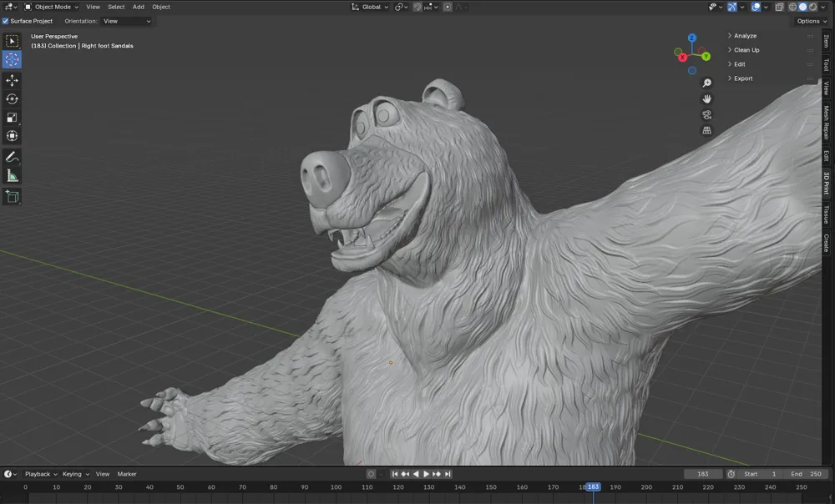This screenshot has width=835, height=504.
Task: Click the pan view hand icon
Action: click(706, 99)
